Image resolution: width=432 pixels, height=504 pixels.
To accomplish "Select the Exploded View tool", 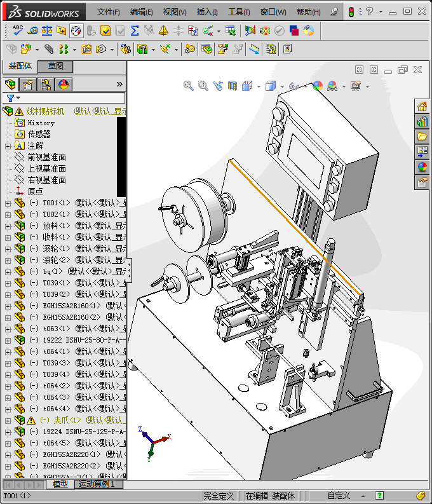I will pos(223,49).
